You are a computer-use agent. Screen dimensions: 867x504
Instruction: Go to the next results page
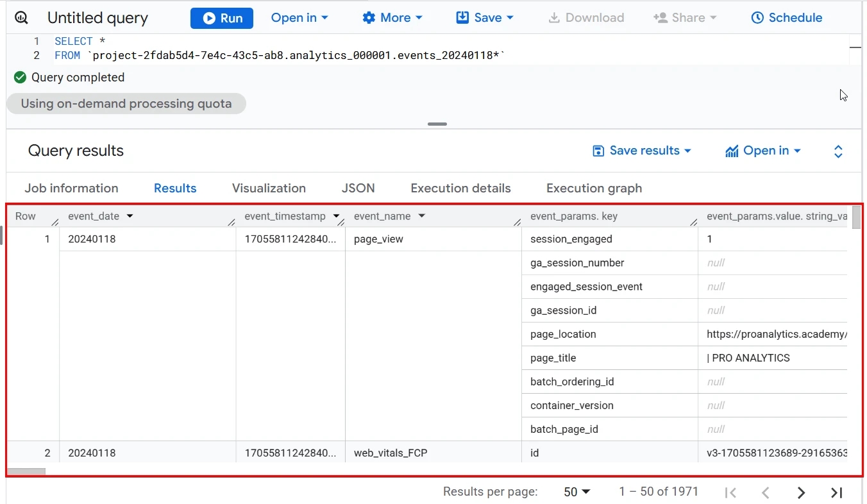coord(801,492)
